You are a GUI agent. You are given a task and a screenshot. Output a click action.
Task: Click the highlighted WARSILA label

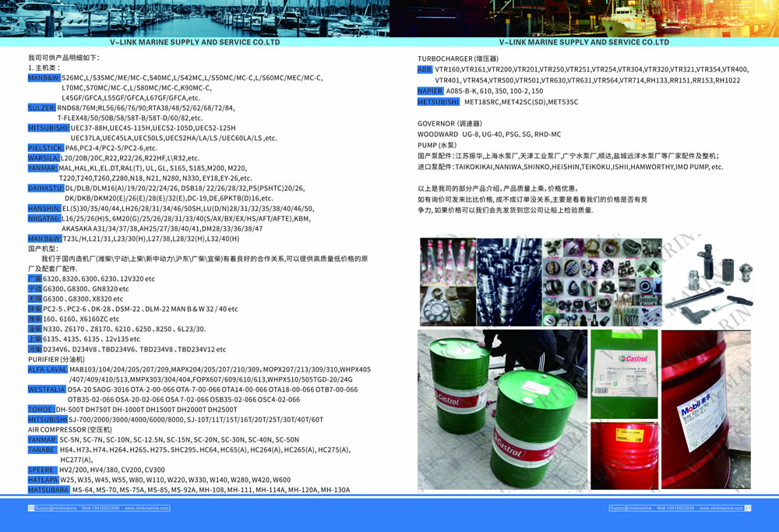tap(44, 158)
